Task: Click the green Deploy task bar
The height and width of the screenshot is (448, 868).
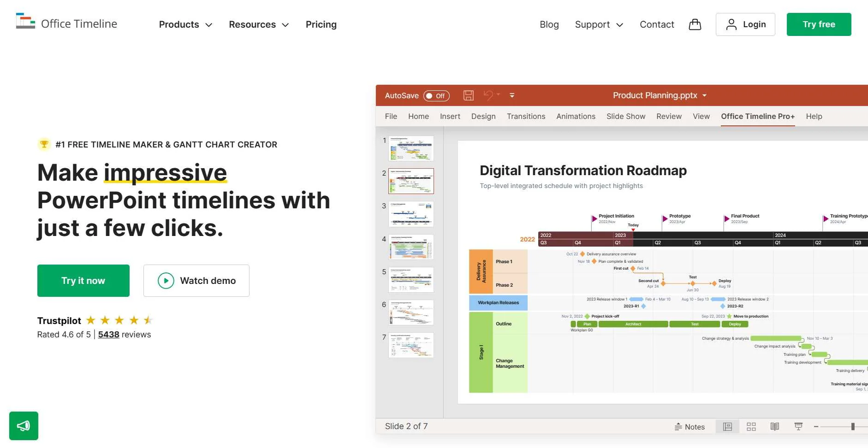Action: coord(735,324)
